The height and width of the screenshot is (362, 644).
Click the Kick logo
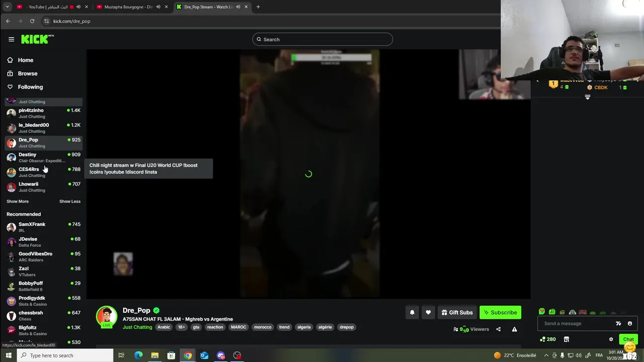37,39
